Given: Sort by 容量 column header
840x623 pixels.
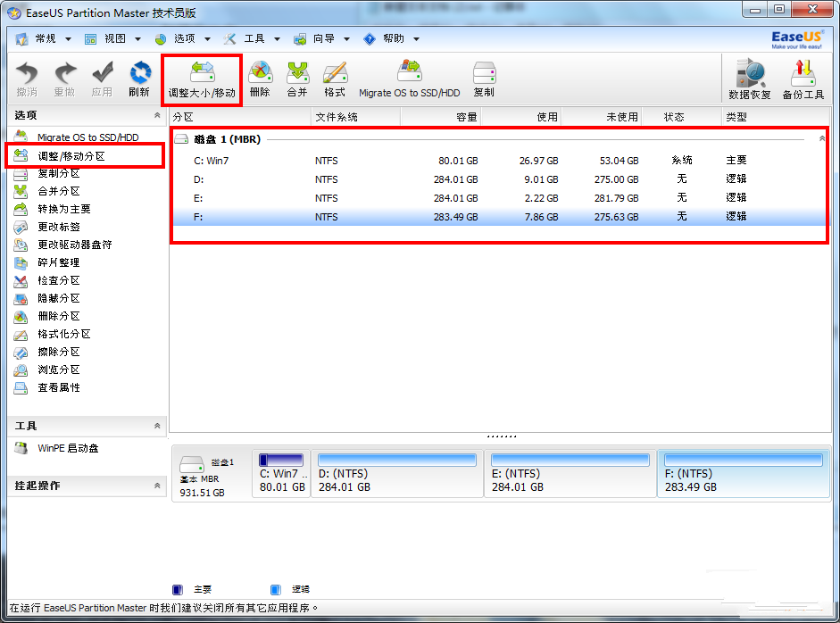Looking at the screenshot, I should click(440, 117).
